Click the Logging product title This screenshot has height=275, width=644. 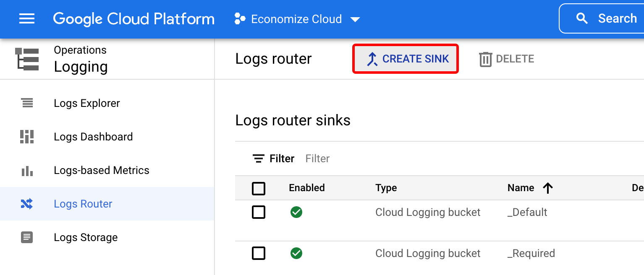point(81,67)
